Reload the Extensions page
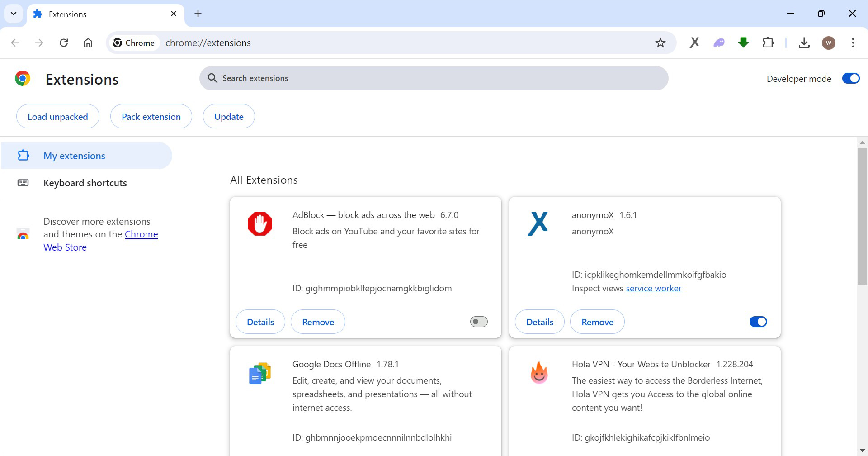 (64, 43)
